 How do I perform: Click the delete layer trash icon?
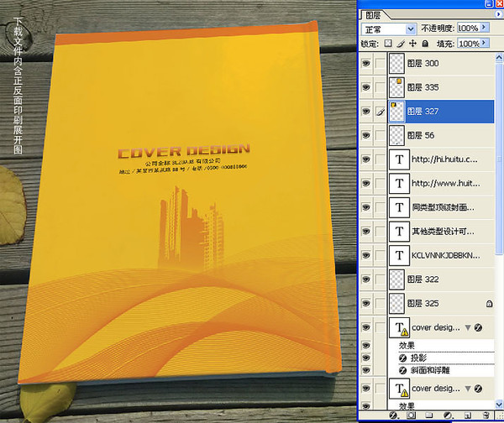[486, 415]
